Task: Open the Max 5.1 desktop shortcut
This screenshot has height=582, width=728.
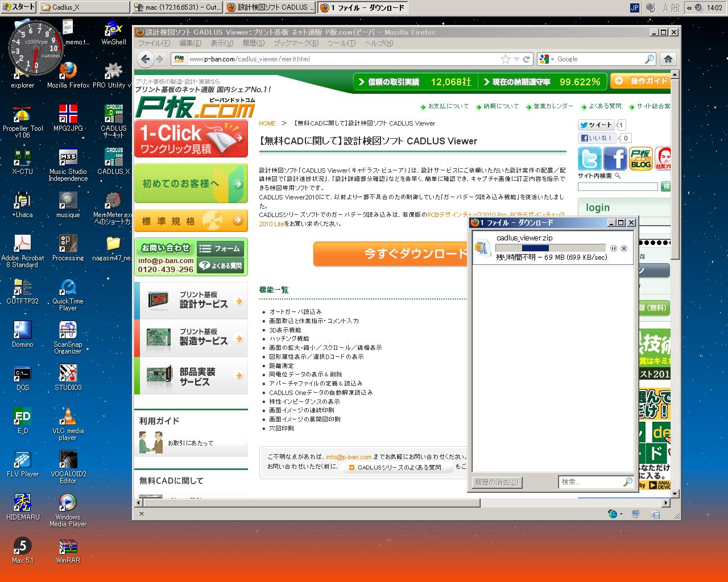Action: tap(23, 550)
